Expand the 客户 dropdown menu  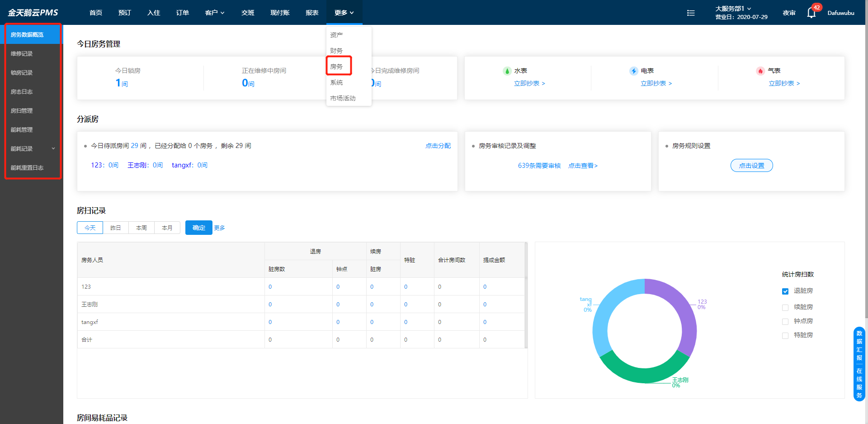coord(215,13)
